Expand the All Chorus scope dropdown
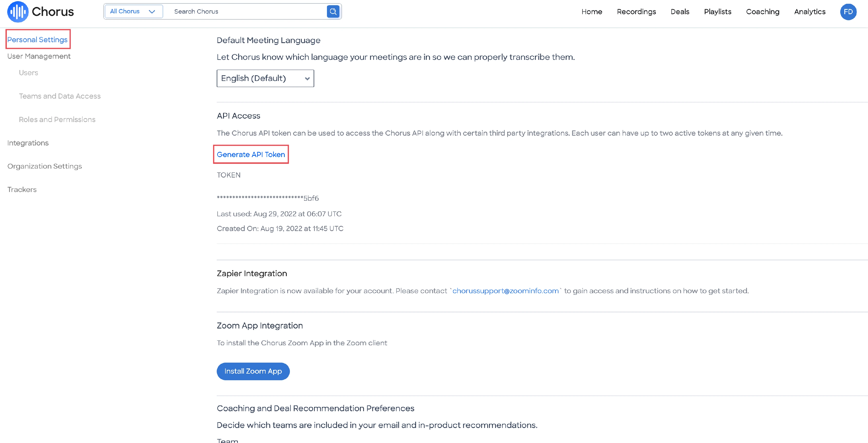Image resolution: width=868 pixels, height=443 pixels. 133,12
